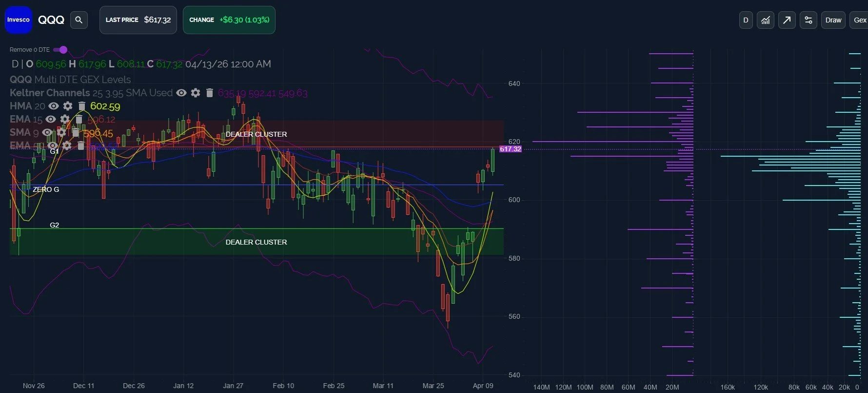Click the 560 price axis label
This screenshot has height=393, width=868.
click(514, 316)
